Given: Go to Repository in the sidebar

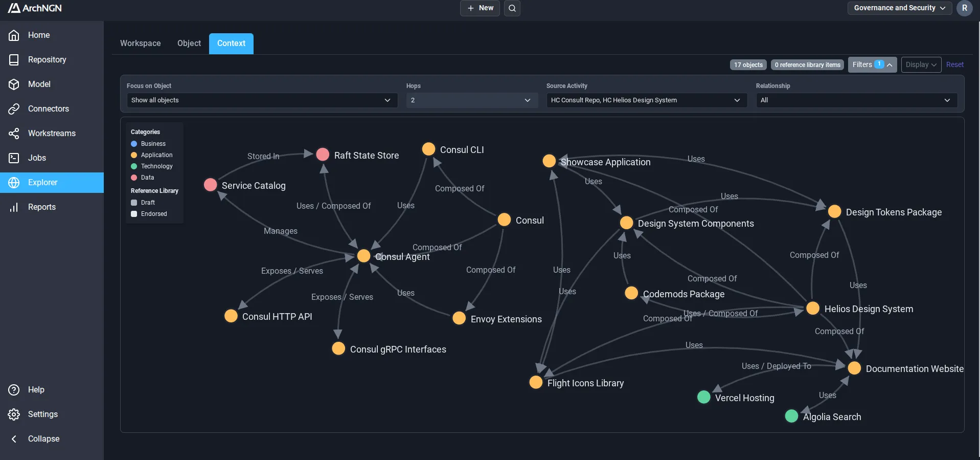Looking at the screenshot, I should click(x=52, y=60).
